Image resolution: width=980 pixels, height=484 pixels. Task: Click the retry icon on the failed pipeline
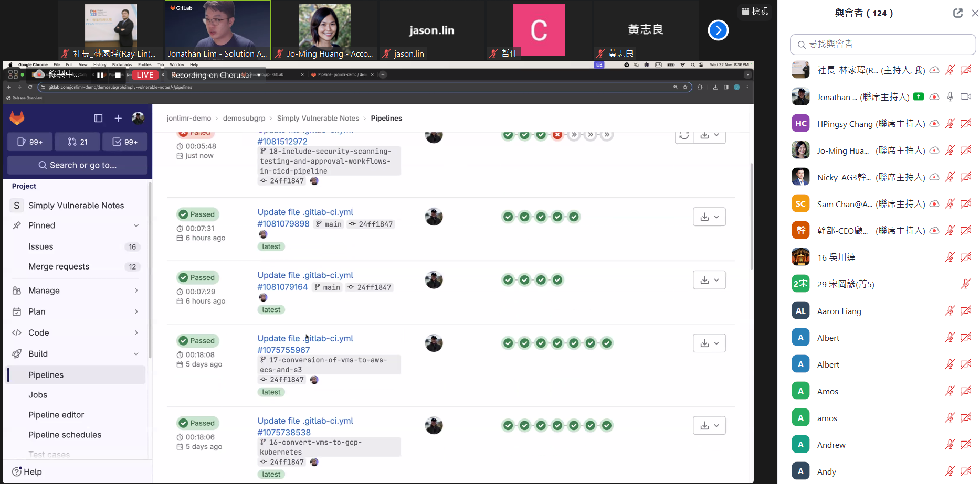(x=684, y=136)
